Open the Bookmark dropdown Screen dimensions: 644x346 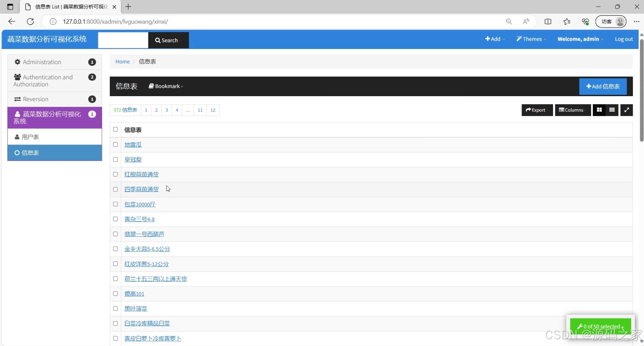[166, 86]
